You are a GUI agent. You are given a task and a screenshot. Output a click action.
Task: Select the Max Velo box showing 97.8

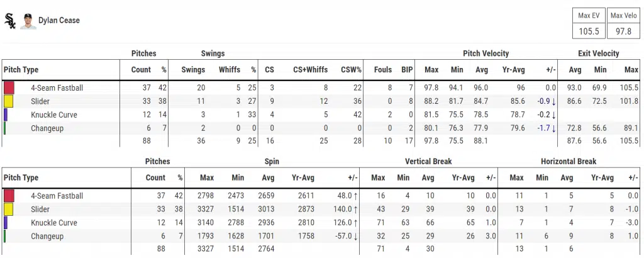[x=625, y=24]
